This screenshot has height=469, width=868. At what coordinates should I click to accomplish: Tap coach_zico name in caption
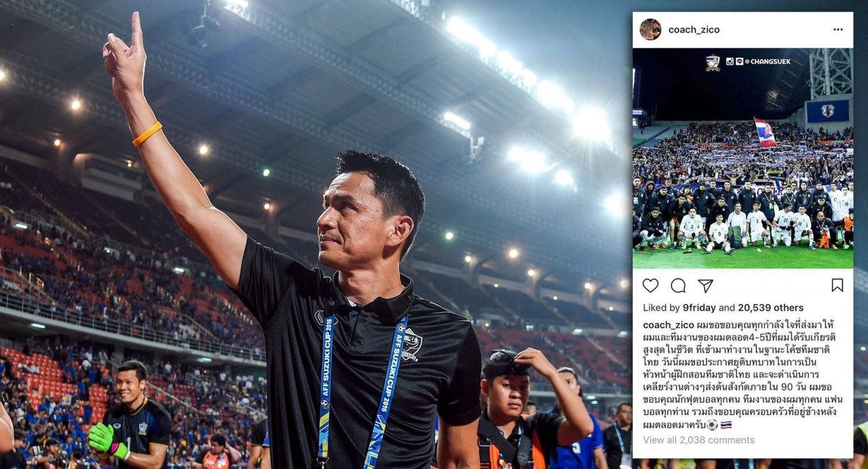click(668, 325)
